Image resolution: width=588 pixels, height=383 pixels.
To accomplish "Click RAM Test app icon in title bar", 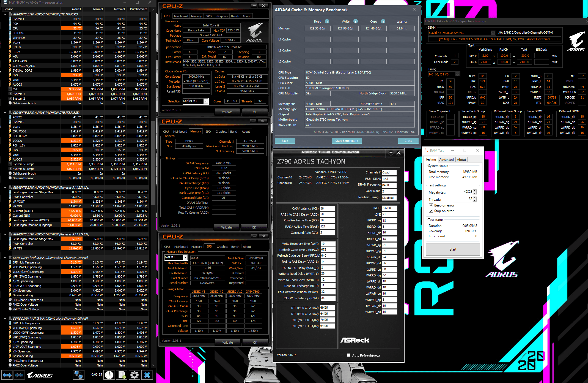I will (x=426, y=150).
